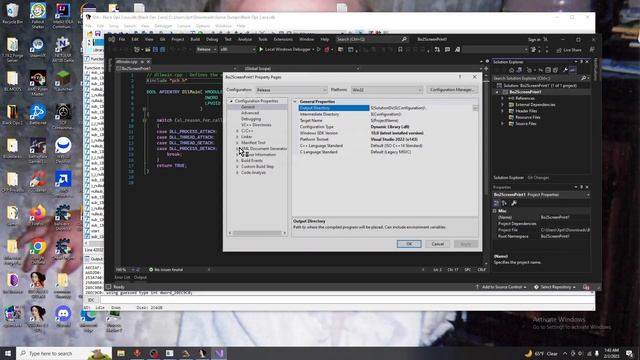Select References in Solution Explorer
640x360 pixels.
tap(524, 98)
